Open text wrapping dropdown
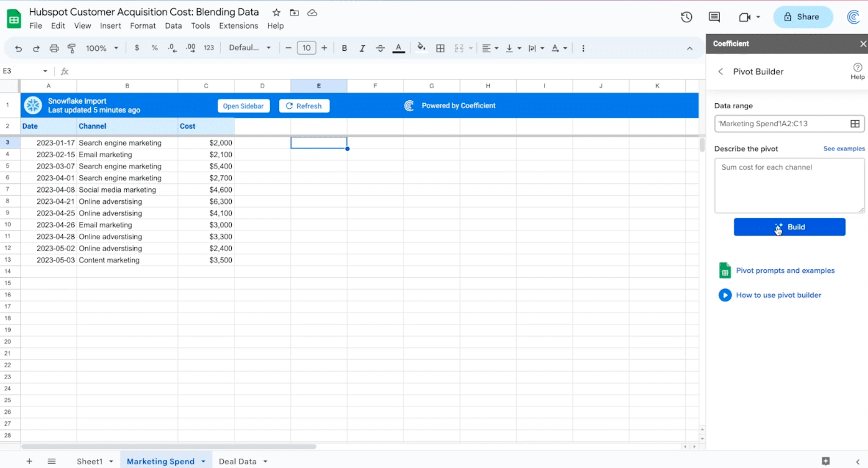 click(x=536, y=48)
